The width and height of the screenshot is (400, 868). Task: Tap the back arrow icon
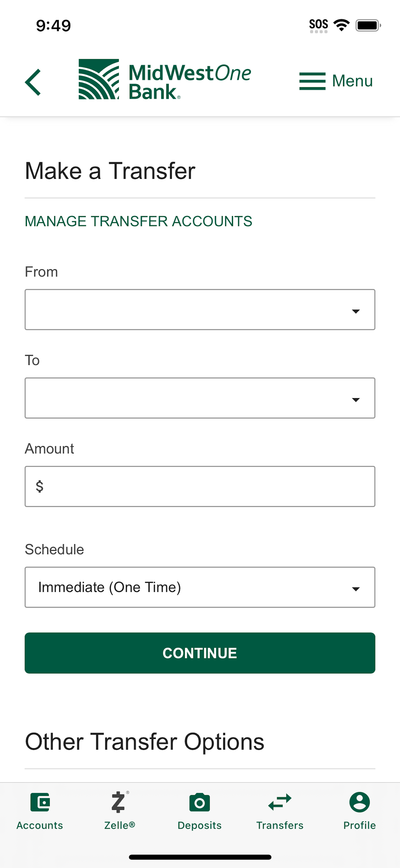[33, 82]
